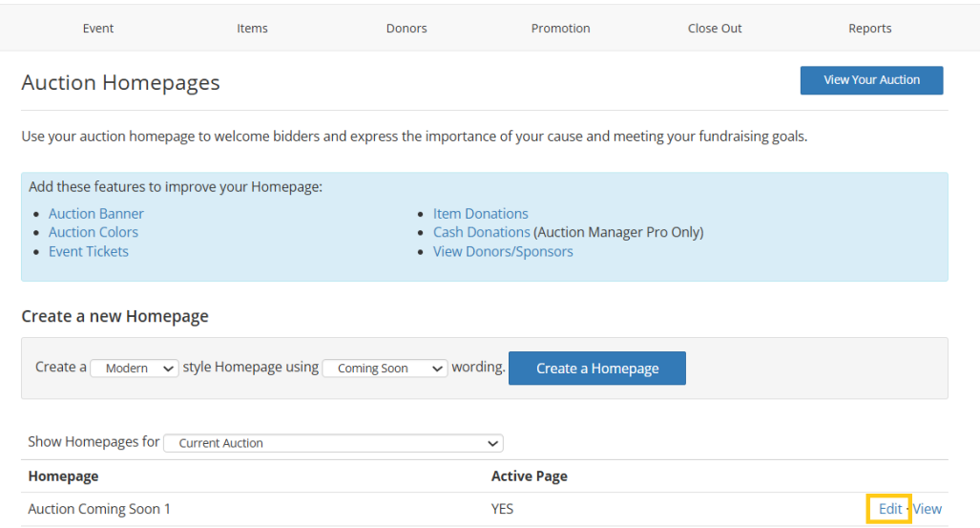Open the Close Out menu
The image size is (980, 528).
(x=715, y=28)
